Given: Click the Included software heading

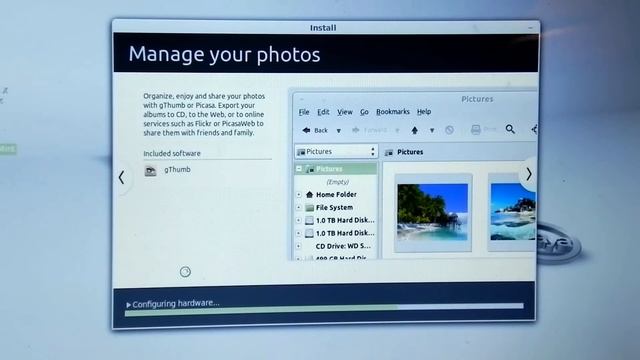Looking at the screenshot, I should point(172,153).
